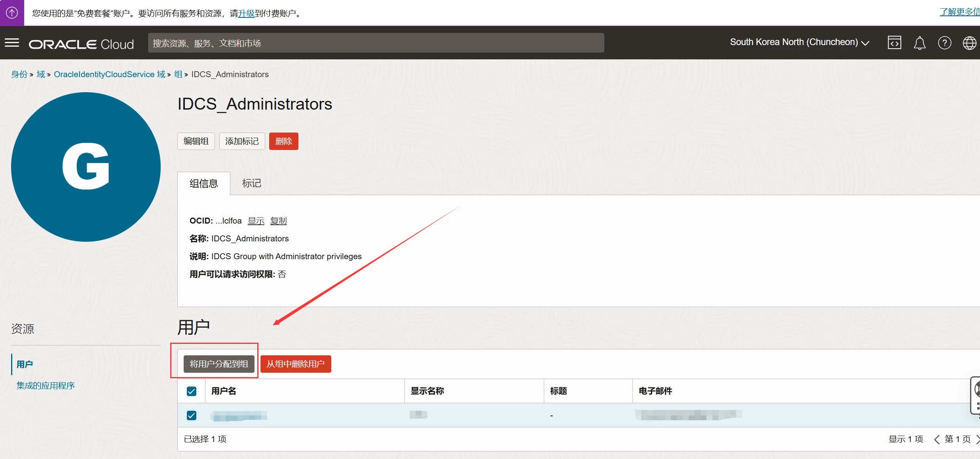Open 集成的应用程序 in resources sidebar

tap(46, 385)
